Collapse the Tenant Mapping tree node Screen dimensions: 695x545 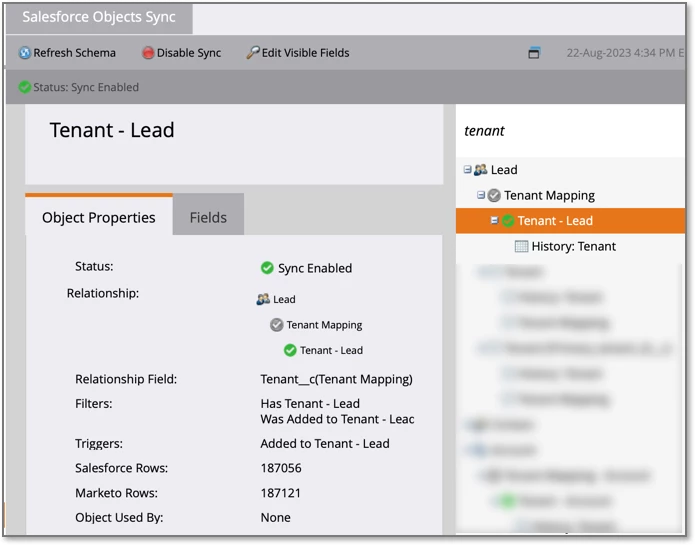(481, 195)
